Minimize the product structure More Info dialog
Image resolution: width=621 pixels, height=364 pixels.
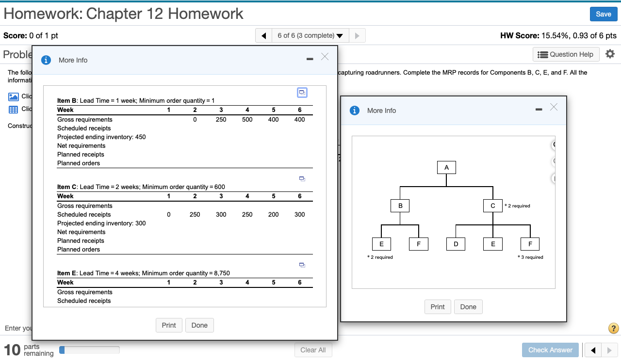(539, 110)
